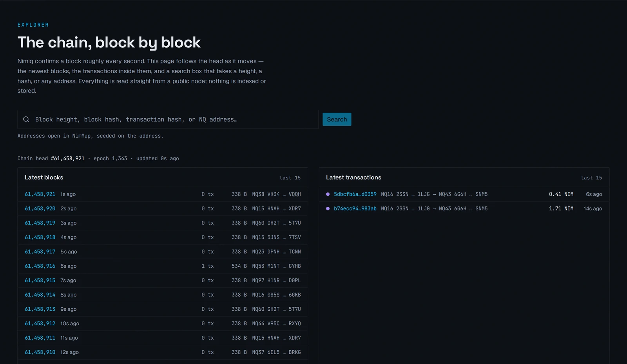The image size is (627, 364).
Task: Click producer address NQ37 6EL5 … BRKG
Action: [276, 352]
